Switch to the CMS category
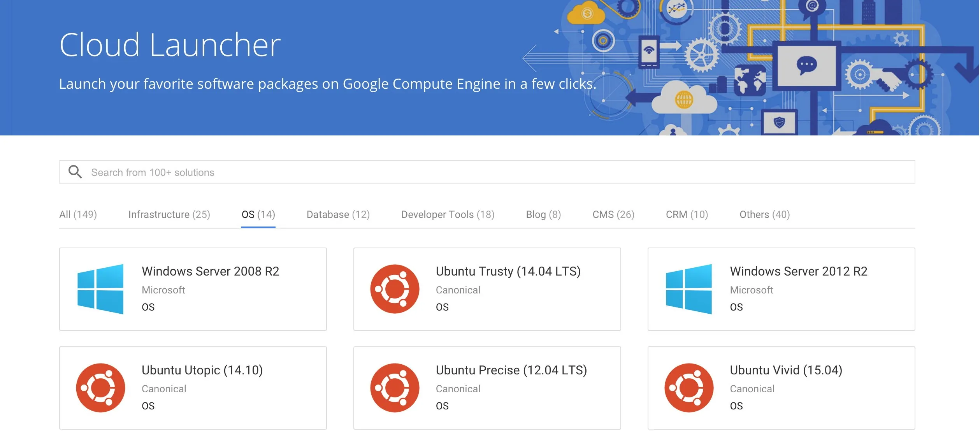 [x=613, y=214]
